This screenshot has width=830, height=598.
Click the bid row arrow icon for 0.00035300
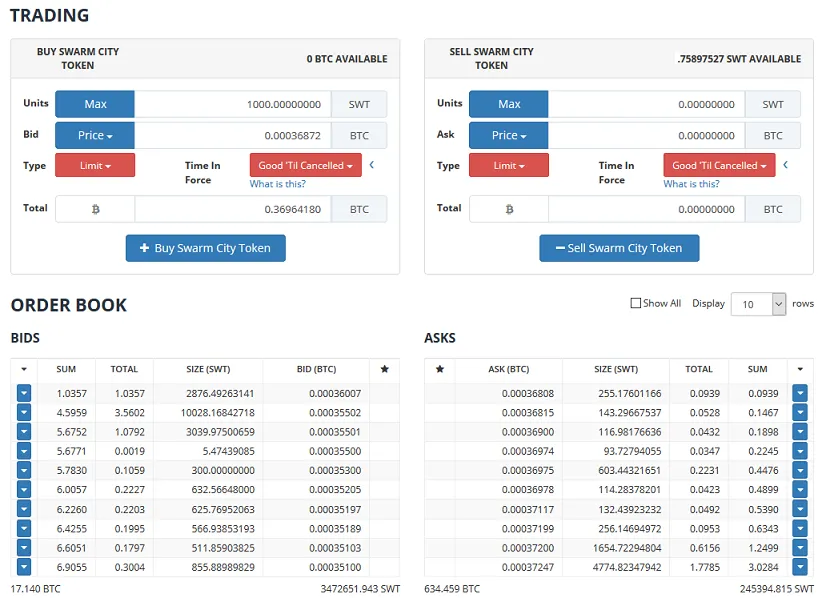pos(24,470)
